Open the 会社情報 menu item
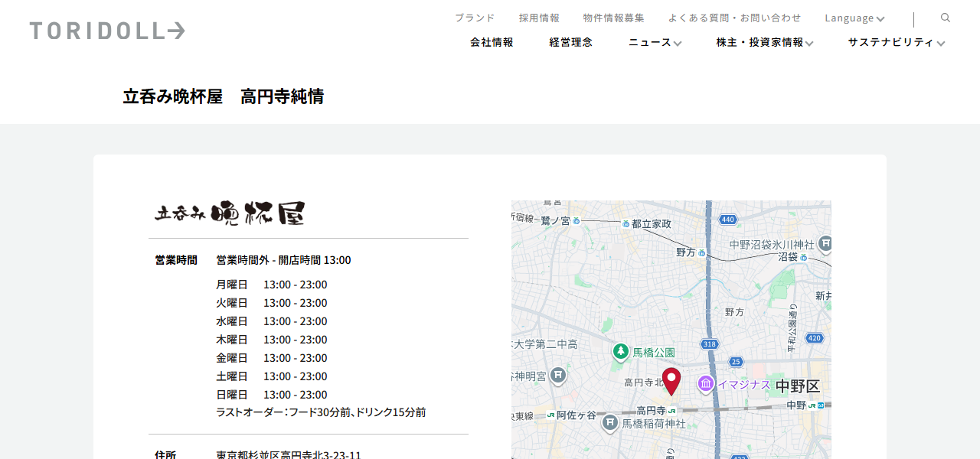Viewport: 980px width, 459px height. 492,42
